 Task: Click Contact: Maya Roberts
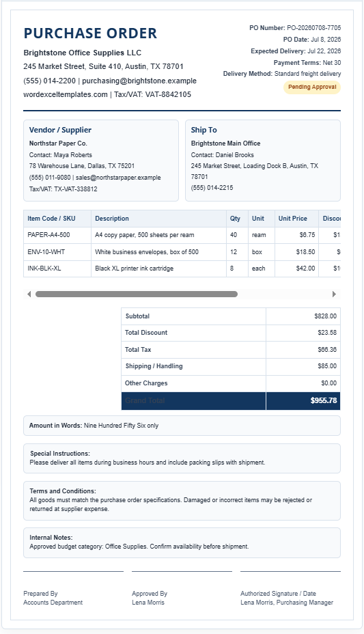pyautogui.click(x=61, y=155)
